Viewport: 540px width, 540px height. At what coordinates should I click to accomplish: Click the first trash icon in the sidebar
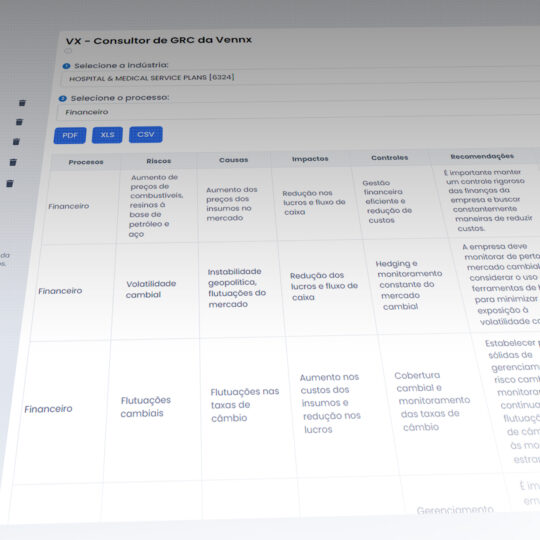click(22, 103)
